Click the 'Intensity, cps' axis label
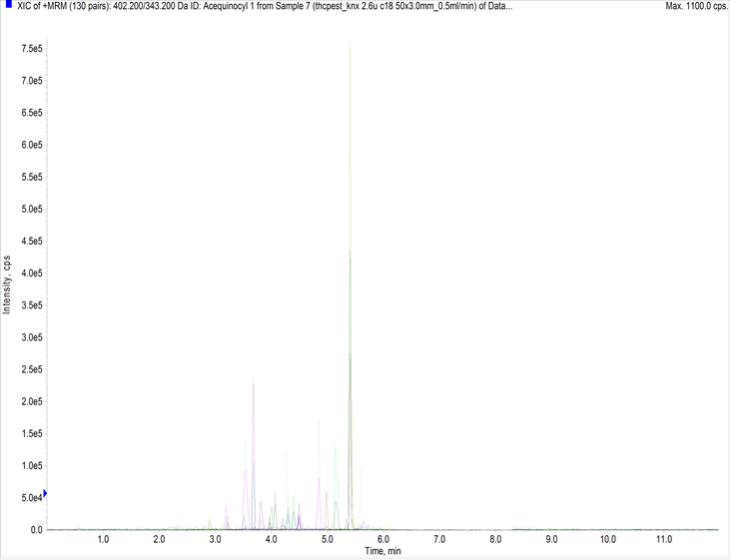Viewport: 749px width, 560px height. pyautogui.click(x=7, y=285)
